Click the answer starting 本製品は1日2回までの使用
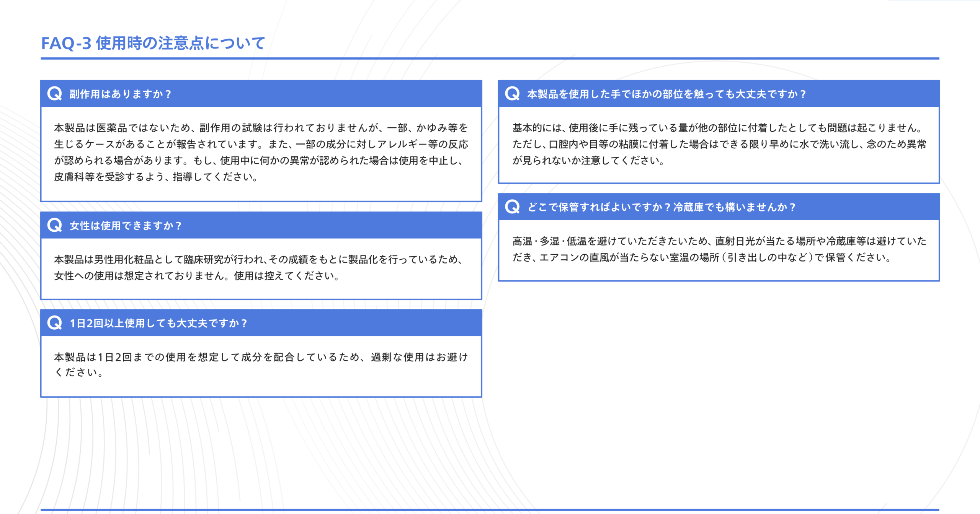980x514 pixels. (x=261, y=364)
